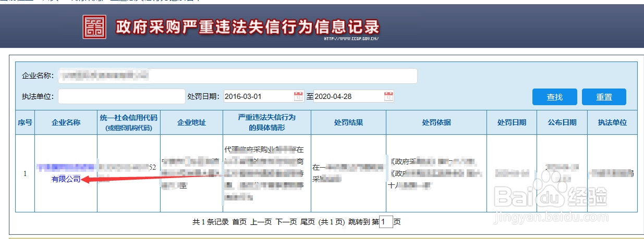The image size is (644, 239).
Task: Focus the 执法单位 input field
Action: [120, 96]
